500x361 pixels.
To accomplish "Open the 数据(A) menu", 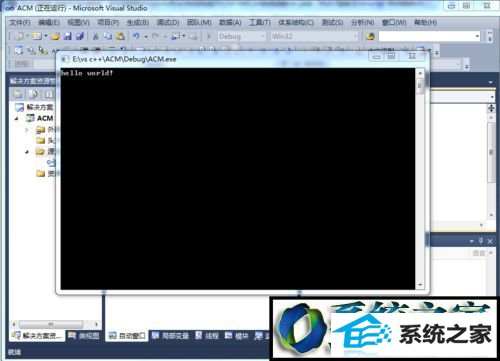I will (230, 23).
